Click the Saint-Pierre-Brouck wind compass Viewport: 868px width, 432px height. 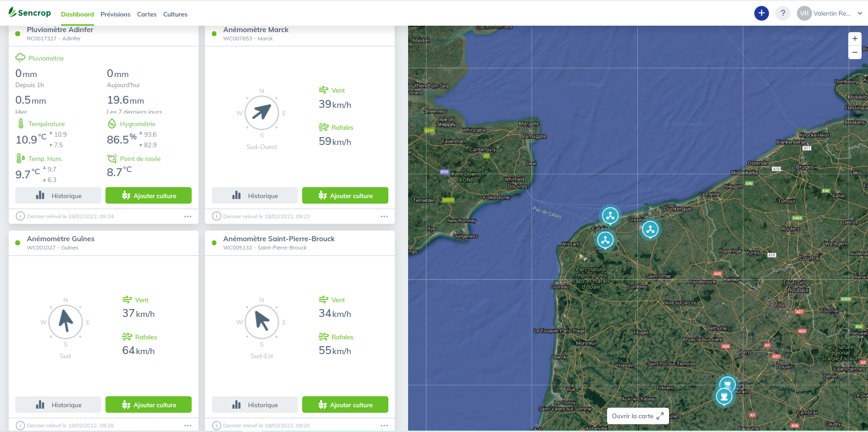[x=262, y=321]
